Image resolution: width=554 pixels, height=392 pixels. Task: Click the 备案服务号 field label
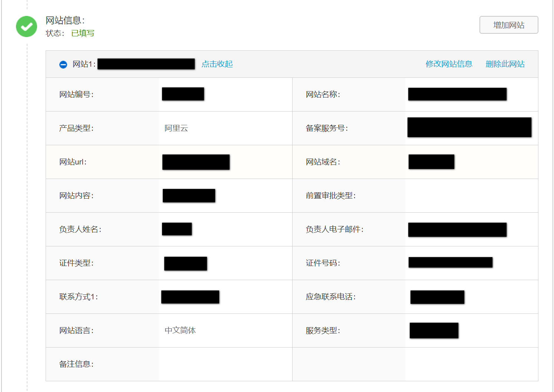(x=327, y=128)
